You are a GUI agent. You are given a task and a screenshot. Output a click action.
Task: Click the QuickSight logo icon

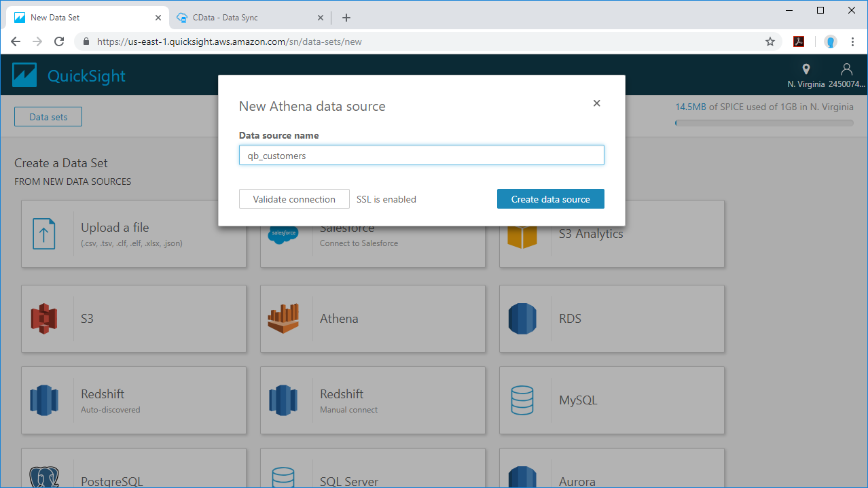24,75
